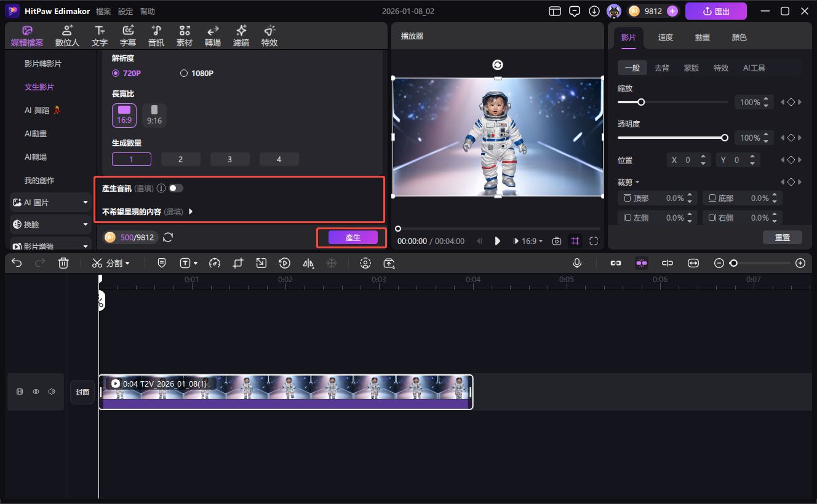Take a snapshot with camera icon
This screenshot has width=817, height=504.
[x=557, y=241]
